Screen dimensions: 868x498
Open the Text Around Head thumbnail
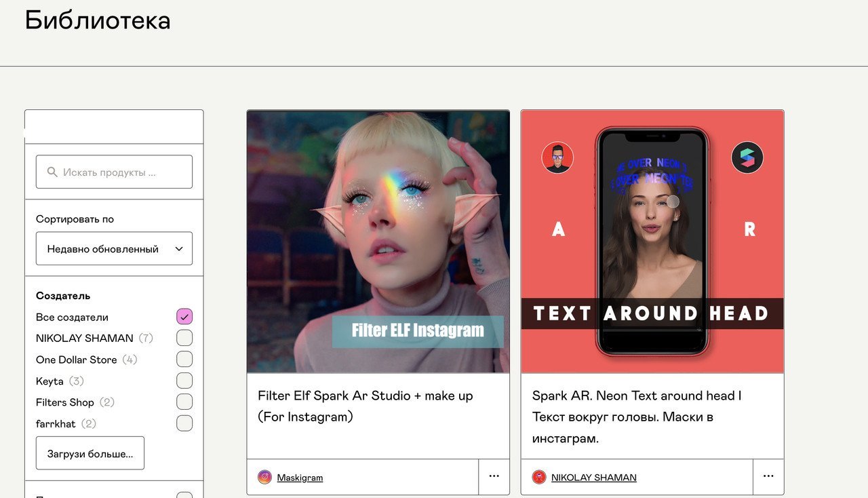[x=652, y=242]
